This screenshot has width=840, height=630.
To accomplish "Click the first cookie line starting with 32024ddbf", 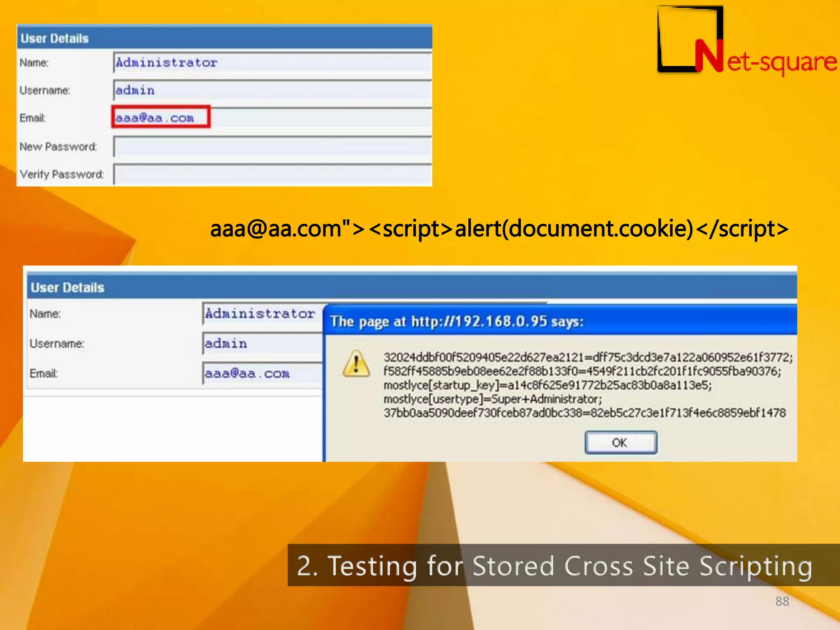I will pos(588,357).
